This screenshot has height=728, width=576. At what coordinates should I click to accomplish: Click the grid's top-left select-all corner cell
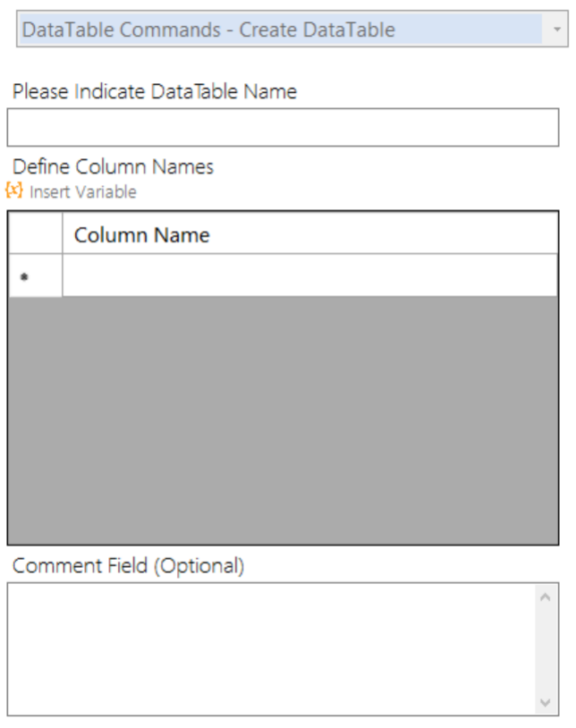point(35,233)
